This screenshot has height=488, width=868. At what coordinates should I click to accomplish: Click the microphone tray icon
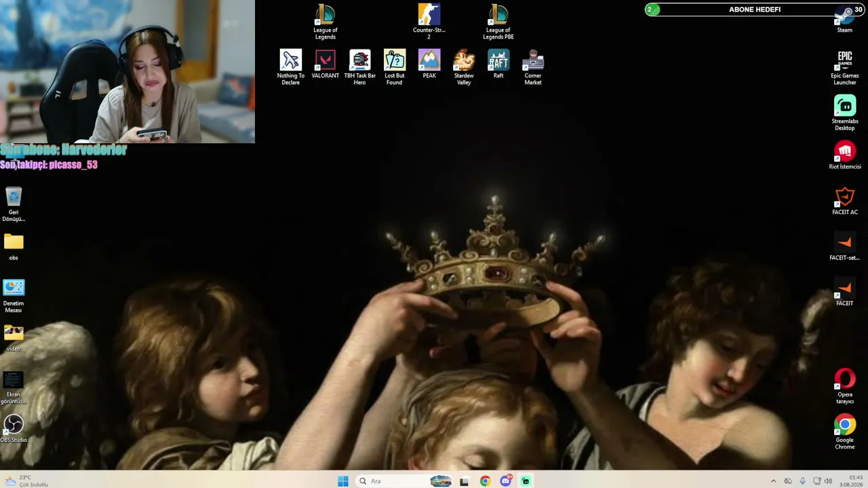[x=803, y=481]
